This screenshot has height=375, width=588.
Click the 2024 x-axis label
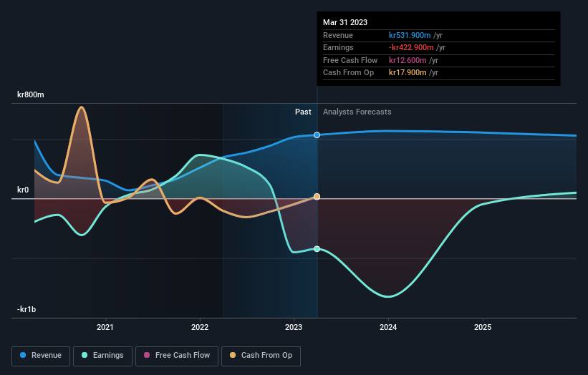click(388, 327)
